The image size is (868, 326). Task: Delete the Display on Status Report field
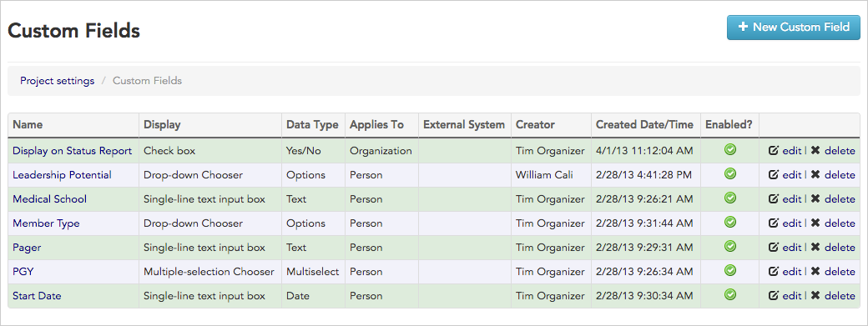coord(833,151)
